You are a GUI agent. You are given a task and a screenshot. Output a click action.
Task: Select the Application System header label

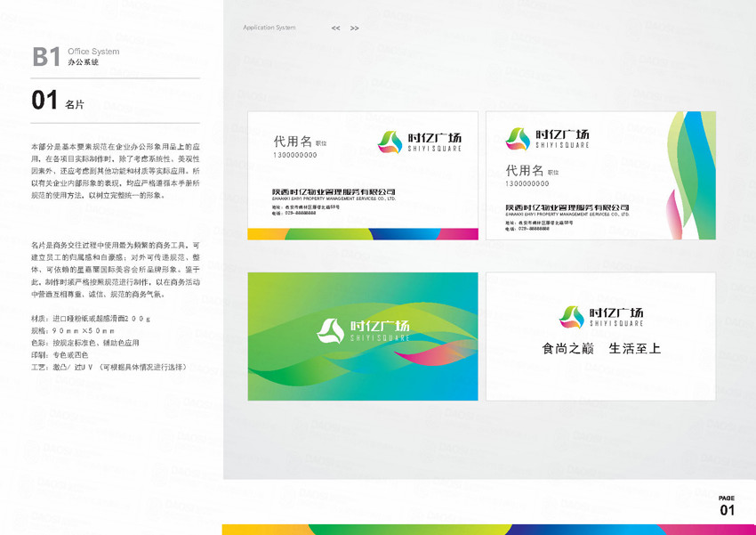269,28
